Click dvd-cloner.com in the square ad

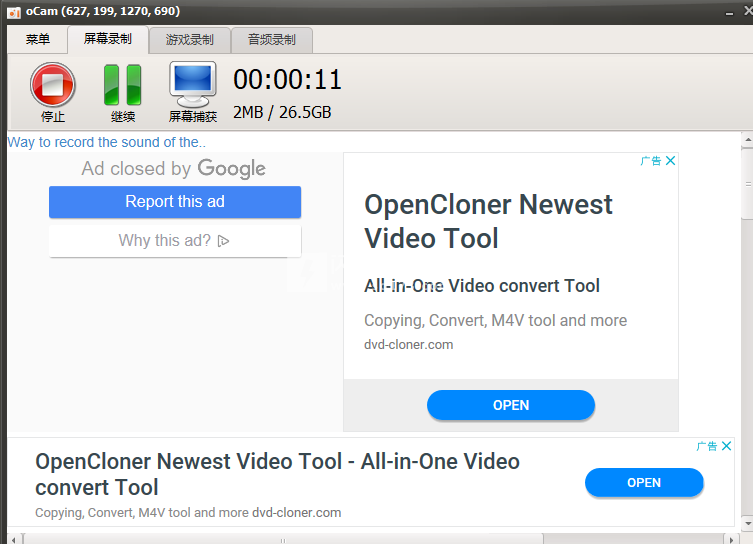point(409,345)
